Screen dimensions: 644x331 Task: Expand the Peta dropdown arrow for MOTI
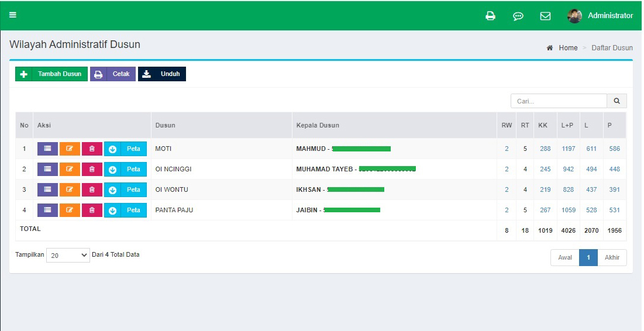tap(113, 149)
